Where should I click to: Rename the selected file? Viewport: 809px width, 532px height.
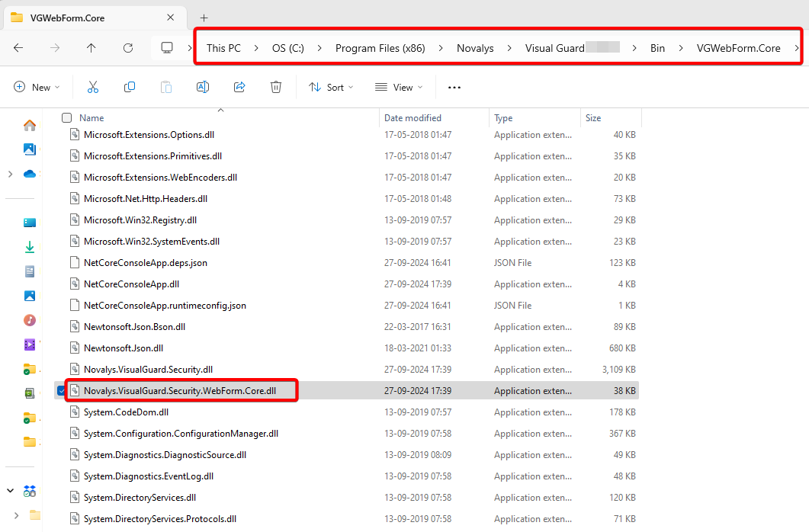[202, 87]
